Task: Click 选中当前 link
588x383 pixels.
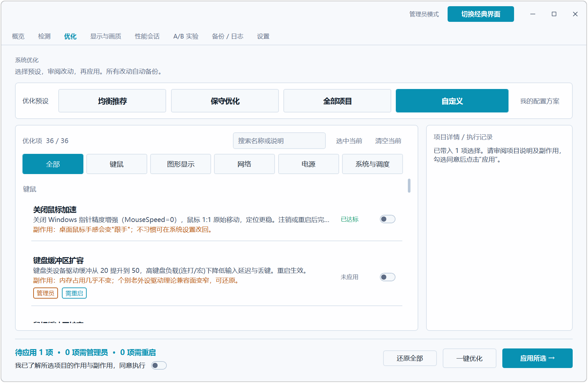Action: click(x=349, y=141)
